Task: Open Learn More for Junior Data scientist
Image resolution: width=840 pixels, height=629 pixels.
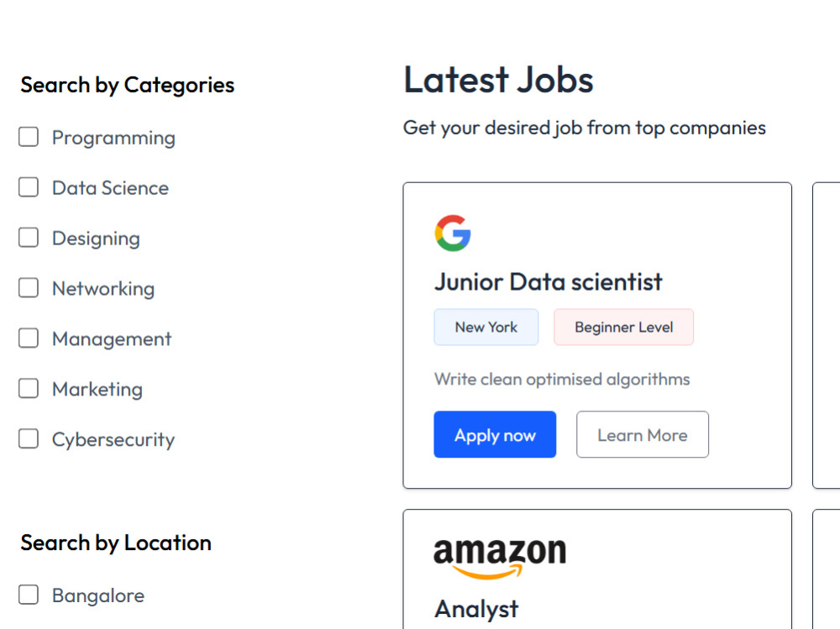Action: (x=643, y=434)
